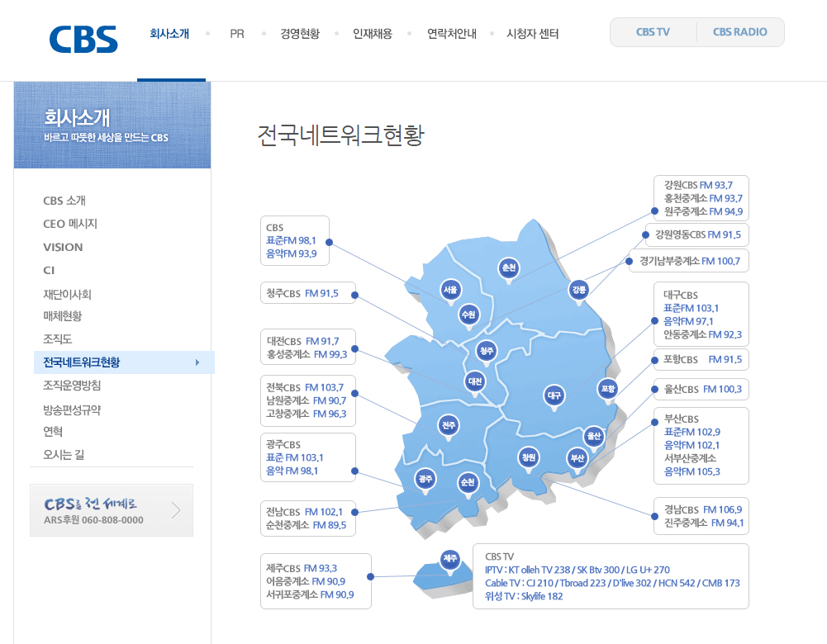
Task: Click 대전CBS FM 91.7 text
Action: tap(302, 342)
